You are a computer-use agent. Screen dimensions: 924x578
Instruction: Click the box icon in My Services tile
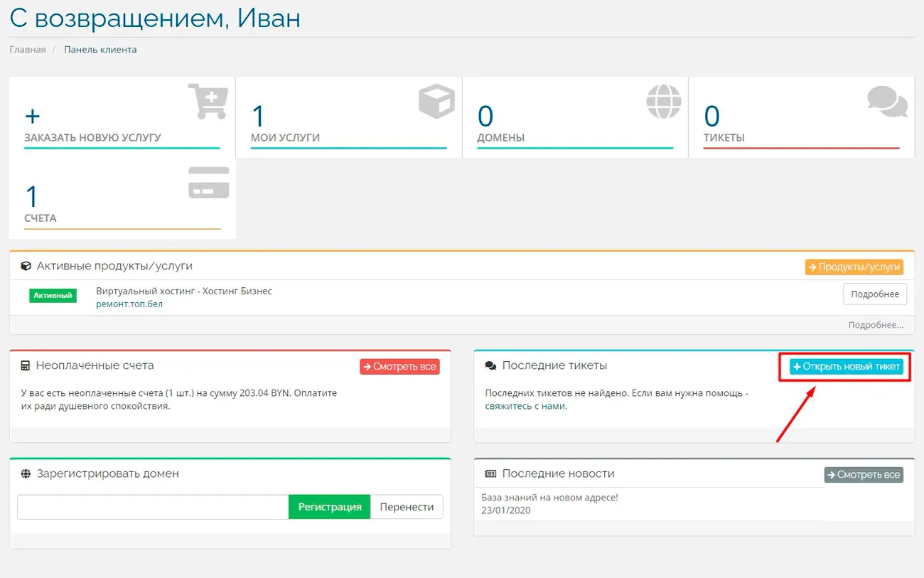click(x=436, y=101)
